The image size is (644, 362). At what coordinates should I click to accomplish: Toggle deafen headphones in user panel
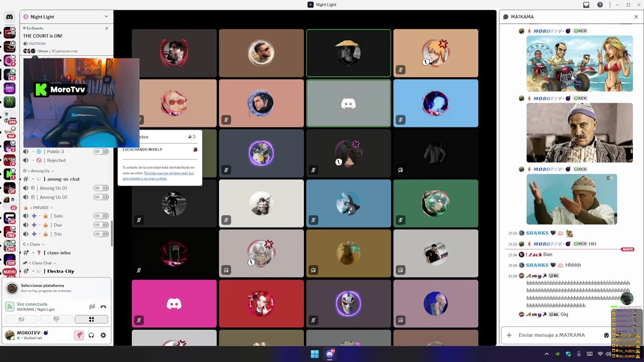[x=91, y=335]
